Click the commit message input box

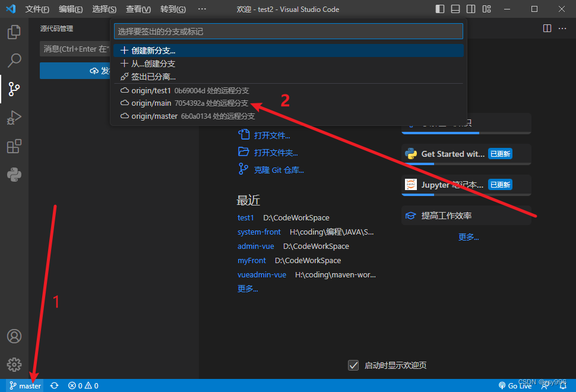tap(75, 49)
